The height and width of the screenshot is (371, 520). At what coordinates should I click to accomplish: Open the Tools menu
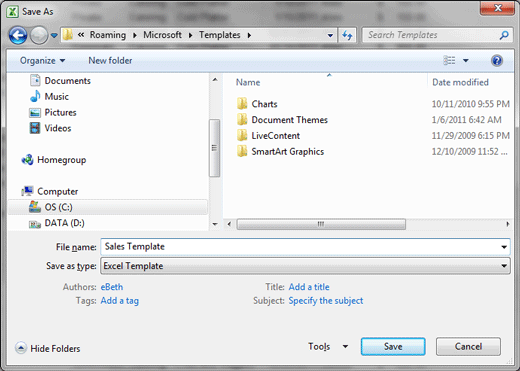(x=328, y=347)
